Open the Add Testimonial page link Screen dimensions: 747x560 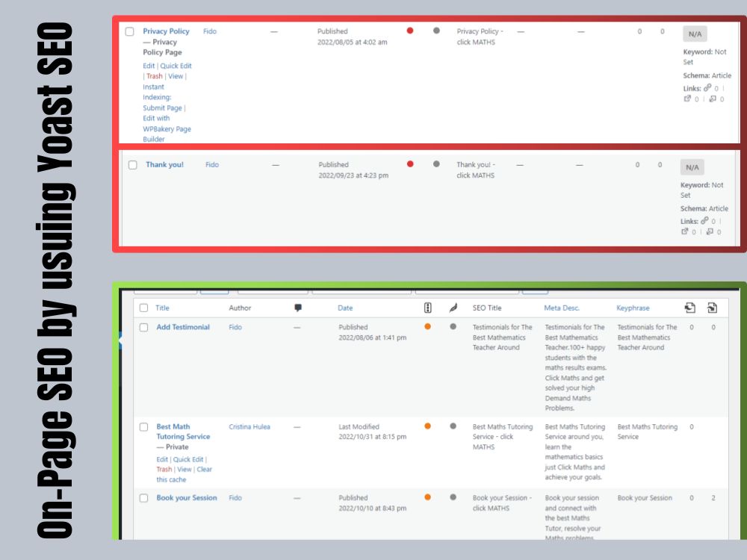[183, 327]
